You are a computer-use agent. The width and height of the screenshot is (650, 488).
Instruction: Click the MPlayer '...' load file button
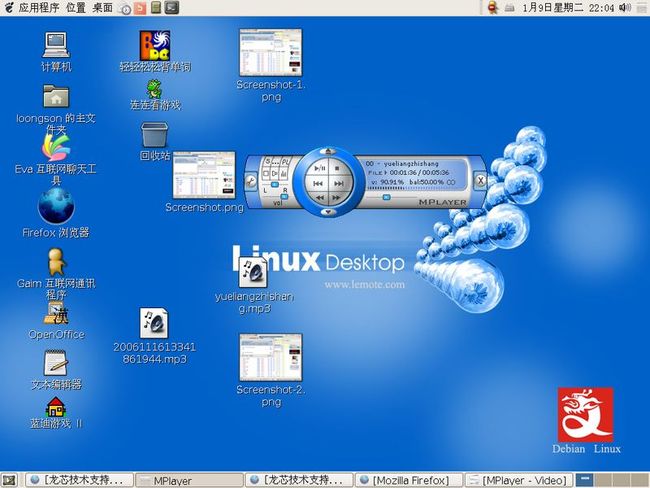pos(276,161)
